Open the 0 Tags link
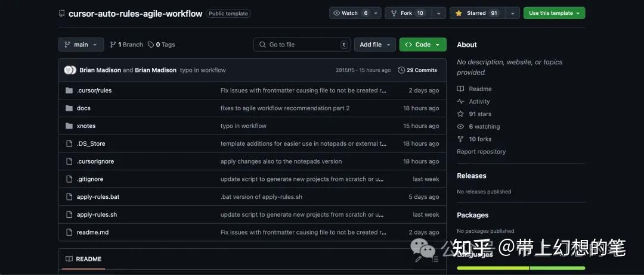This screenshot has height=275, width=644. [162, 45]
